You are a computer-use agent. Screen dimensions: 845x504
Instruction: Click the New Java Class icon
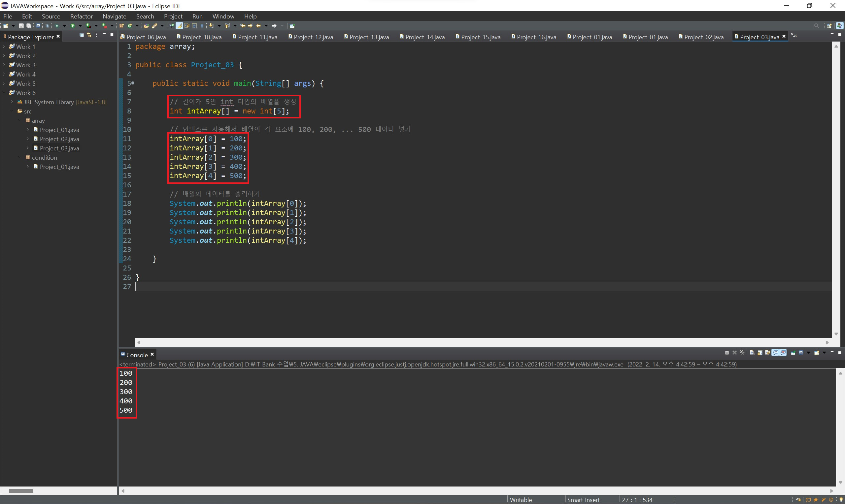(130, 26)
